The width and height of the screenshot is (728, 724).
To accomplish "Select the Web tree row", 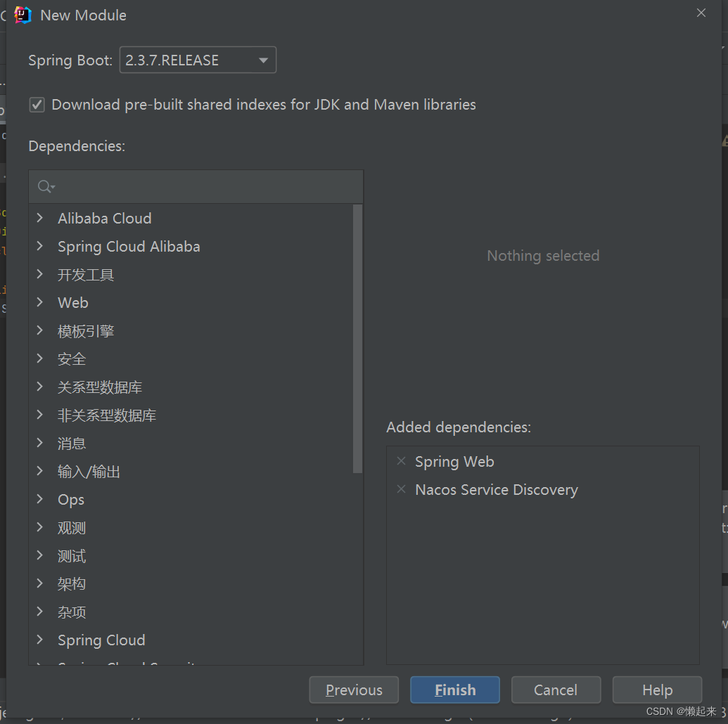I will coord(191,302).
